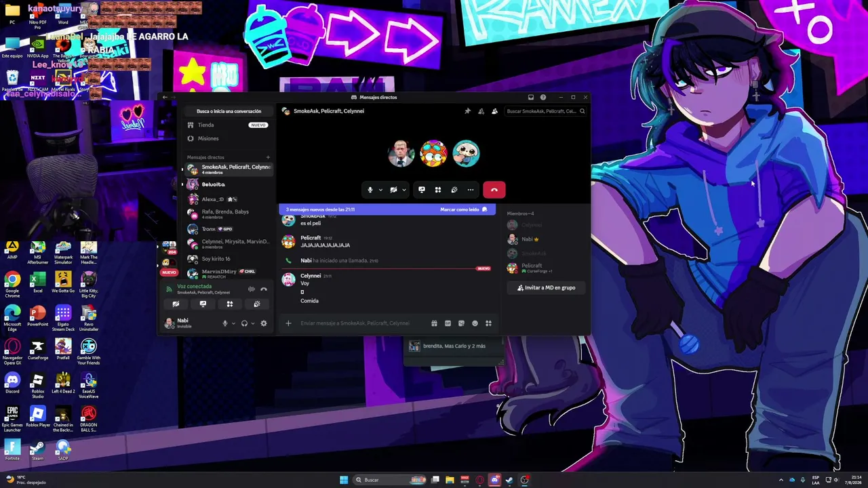Viewport: 868px width, 488px height.
Task: Toggle noise suppression in voice panel
Action: [x=251, y=289]
